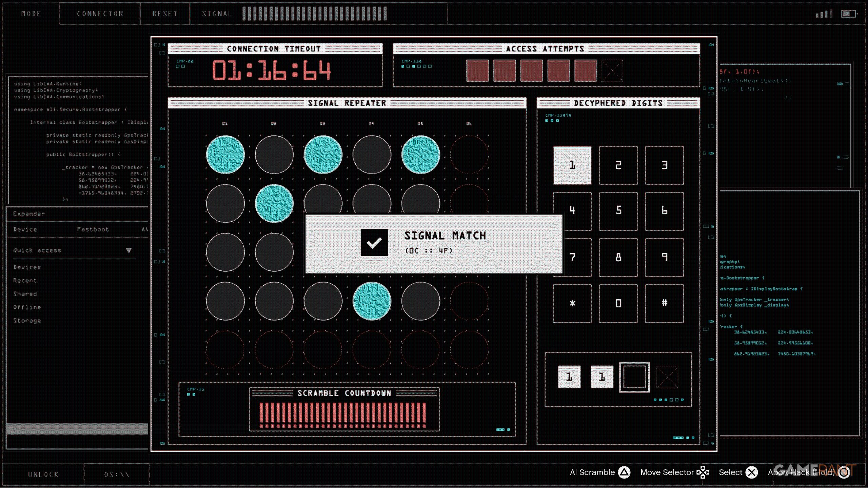Click RESET in the top bar
This screenshot has height=488, width=868.
[165, 14]
